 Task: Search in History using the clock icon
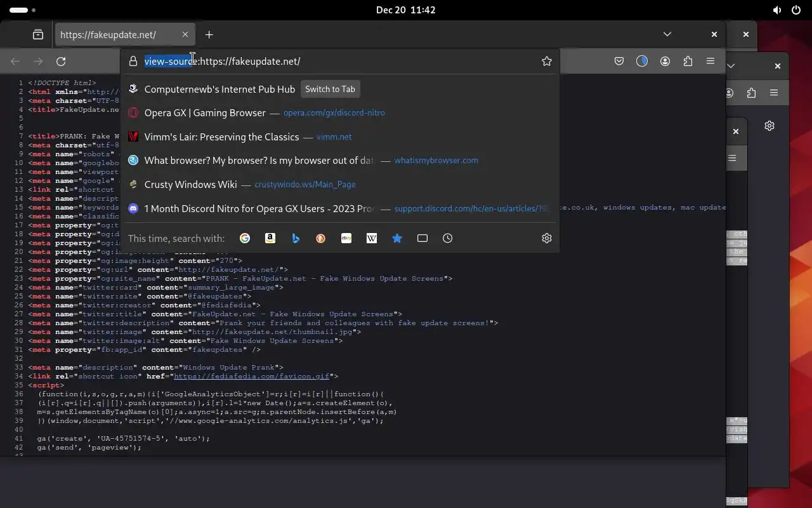pyautogui.click(x=448, y=238)
